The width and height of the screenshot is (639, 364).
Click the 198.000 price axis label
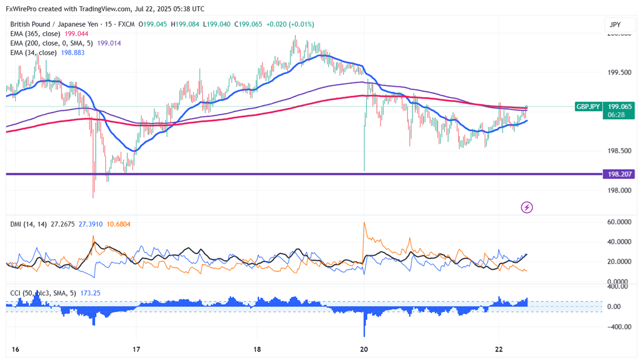(x=619, y=190)
